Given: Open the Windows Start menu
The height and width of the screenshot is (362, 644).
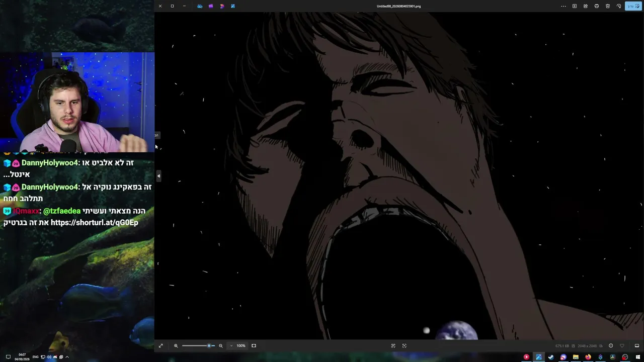Looking at the screenshot, I should pyautogui.click(x=637, y=357).
